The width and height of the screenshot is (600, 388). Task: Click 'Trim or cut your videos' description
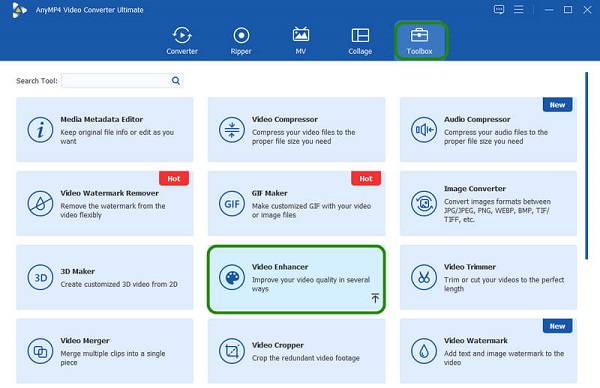tap(504, 284)
